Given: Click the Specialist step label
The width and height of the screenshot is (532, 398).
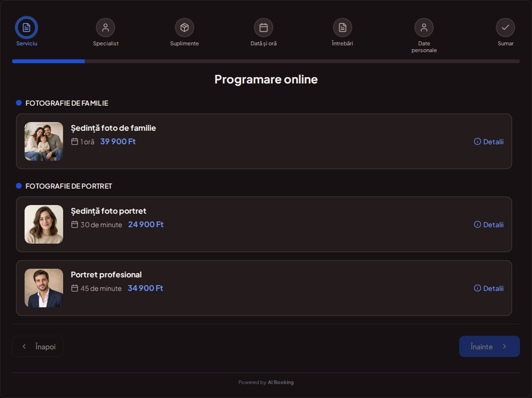Looking at the screenshot, I should 106,43.
